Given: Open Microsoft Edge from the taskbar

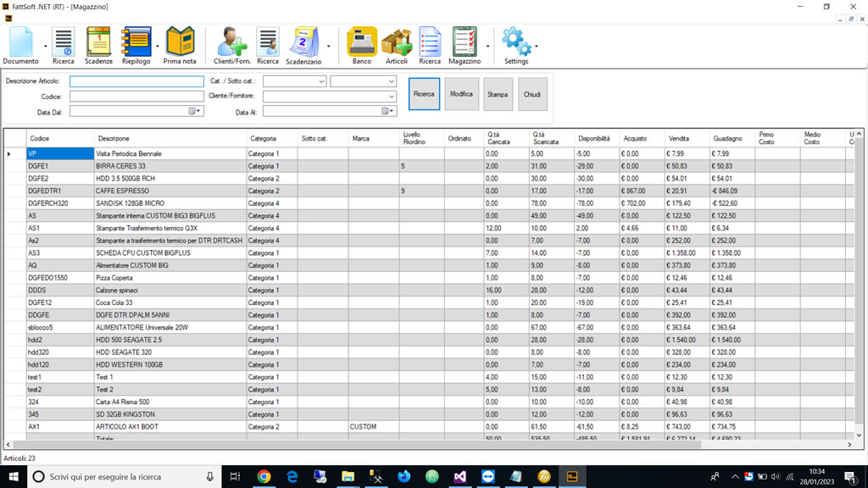Looking at the screenshot, I should pyautogui.click(x=292, y=476).
